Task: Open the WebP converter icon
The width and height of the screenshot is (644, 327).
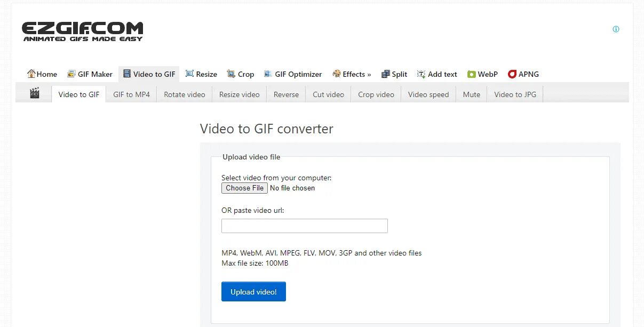Action: [x=471, y=74]
